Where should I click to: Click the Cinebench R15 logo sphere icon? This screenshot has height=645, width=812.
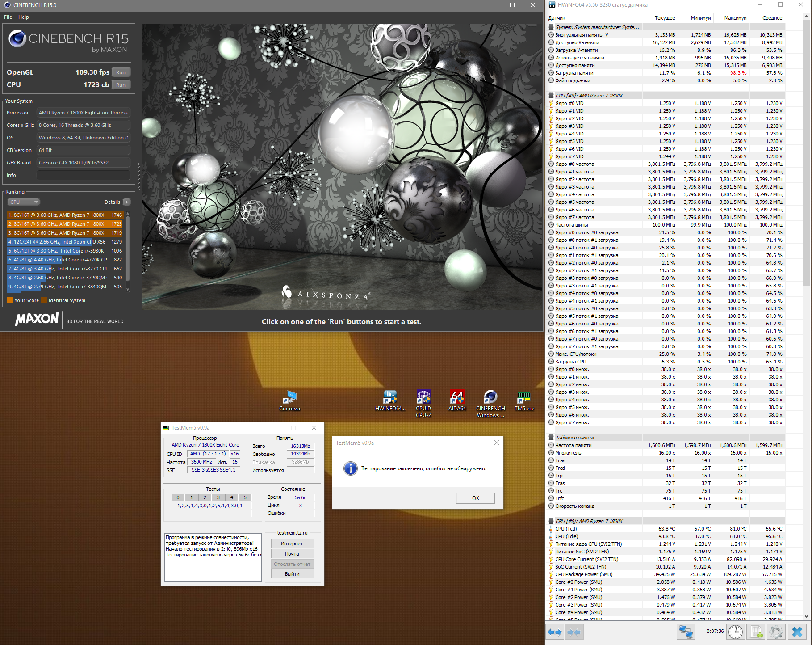(x=17, y=38)
